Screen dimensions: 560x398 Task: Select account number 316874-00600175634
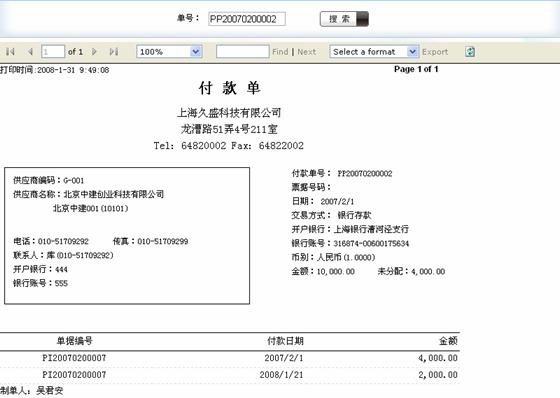tap(371, 244)
